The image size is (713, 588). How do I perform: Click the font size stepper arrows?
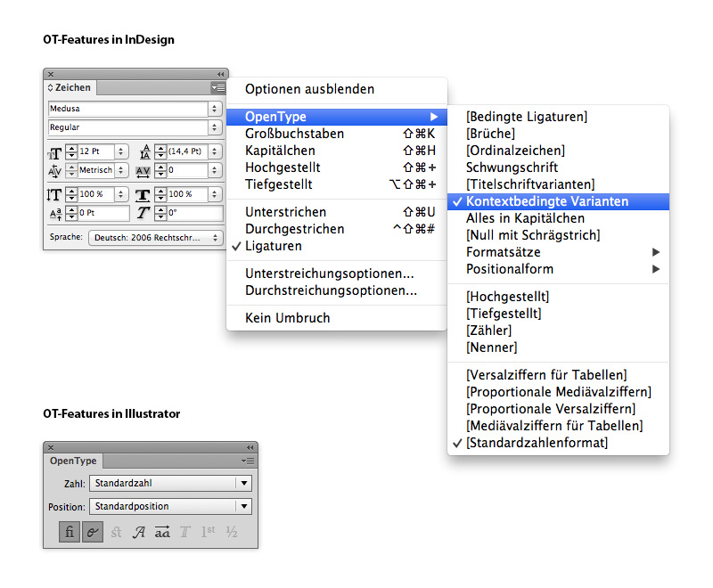point(71,151)
